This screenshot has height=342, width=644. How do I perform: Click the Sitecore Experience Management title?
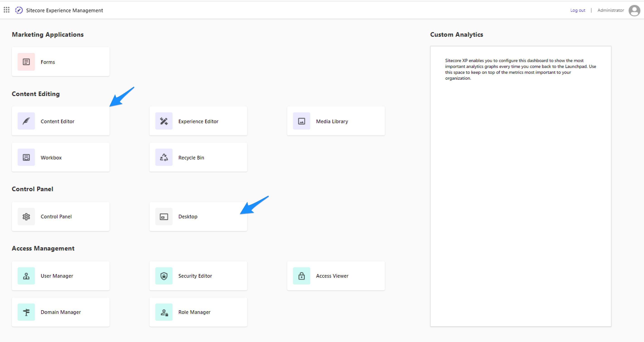65,10
